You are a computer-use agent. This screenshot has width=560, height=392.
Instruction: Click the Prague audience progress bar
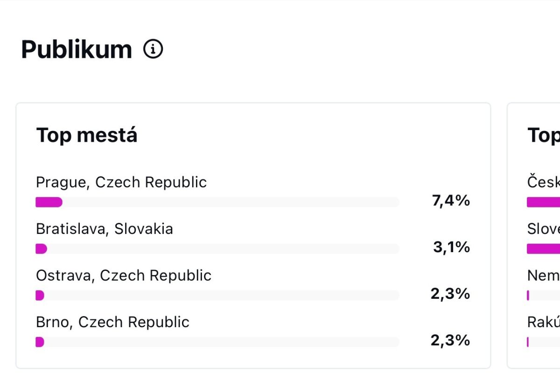coord(217,202)
